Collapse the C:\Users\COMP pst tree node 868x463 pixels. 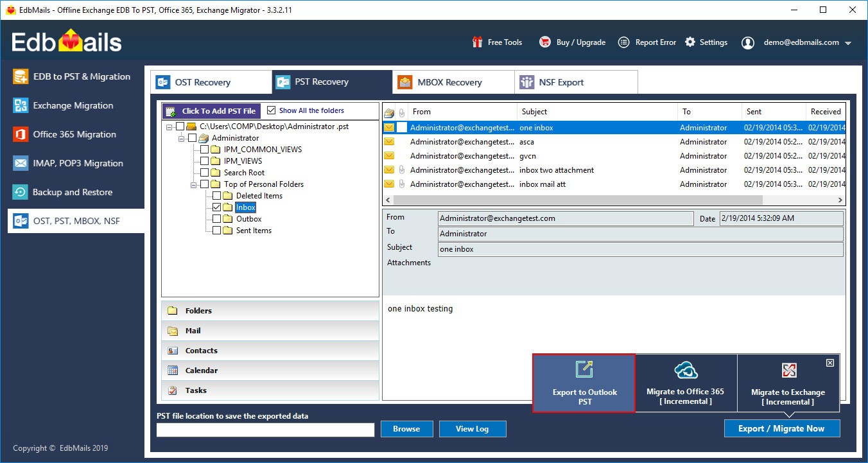click(169, 127)
